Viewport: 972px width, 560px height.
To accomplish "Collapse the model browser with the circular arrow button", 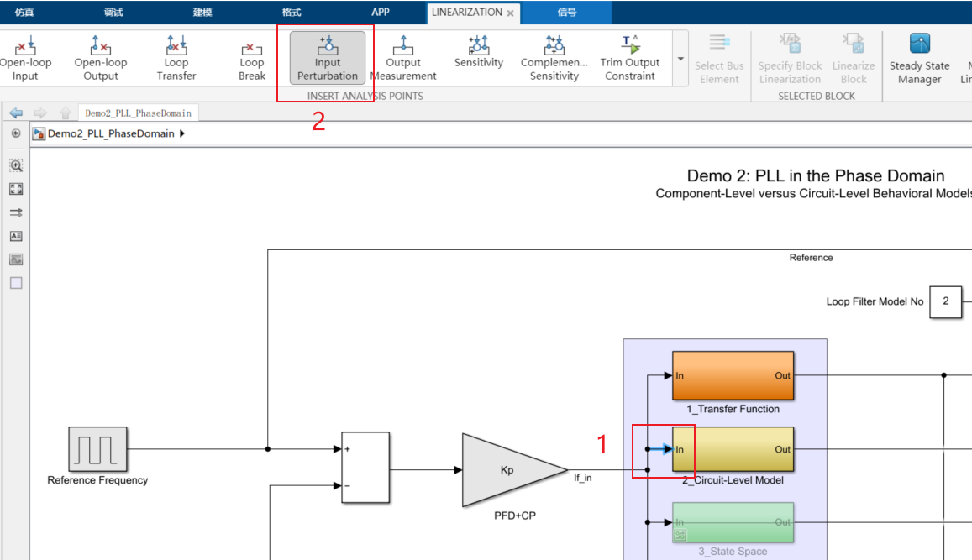I will [16, 133].
